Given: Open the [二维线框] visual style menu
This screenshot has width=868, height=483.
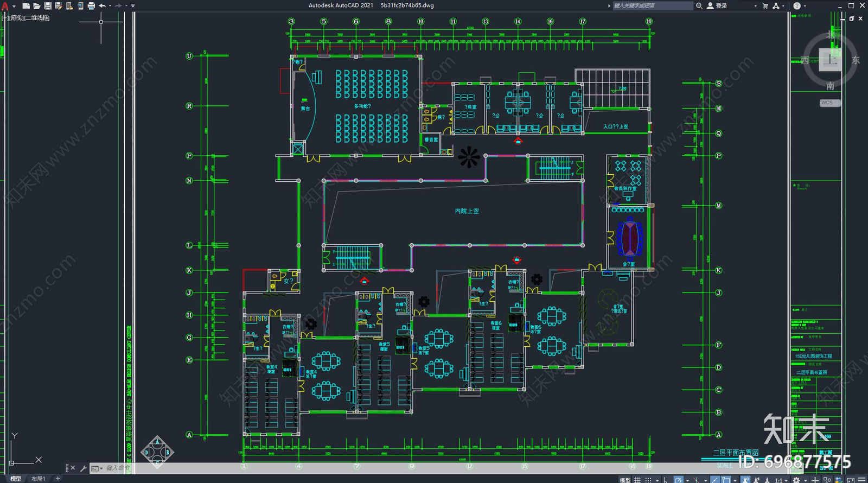Looking at the screenshot, I should pos(37,18).
